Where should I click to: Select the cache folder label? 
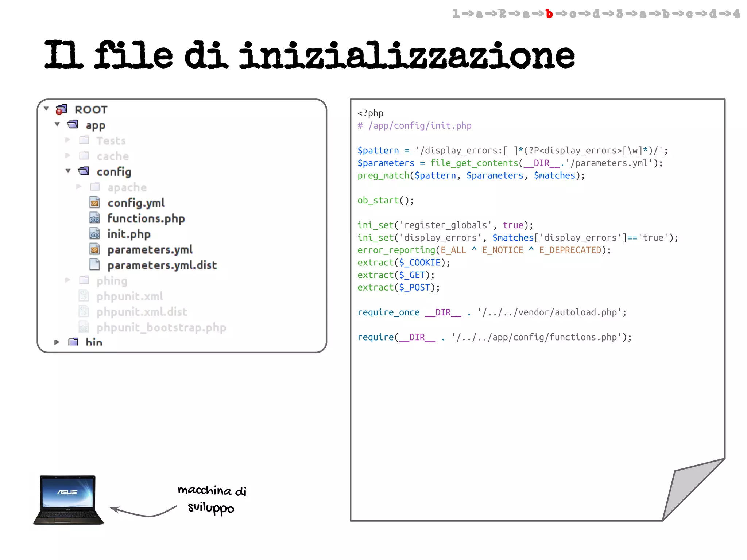113,156
